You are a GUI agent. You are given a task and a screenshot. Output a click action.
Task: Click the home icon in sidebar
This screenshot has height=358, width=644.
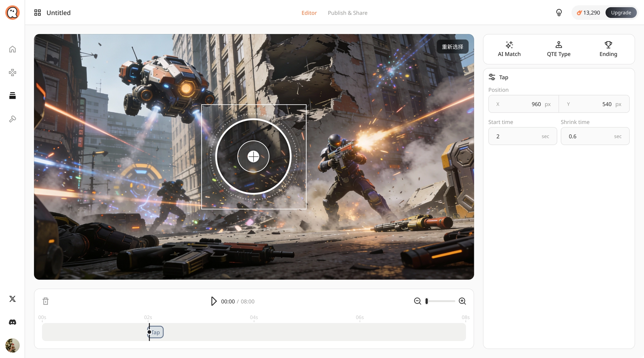click(13, 49)
